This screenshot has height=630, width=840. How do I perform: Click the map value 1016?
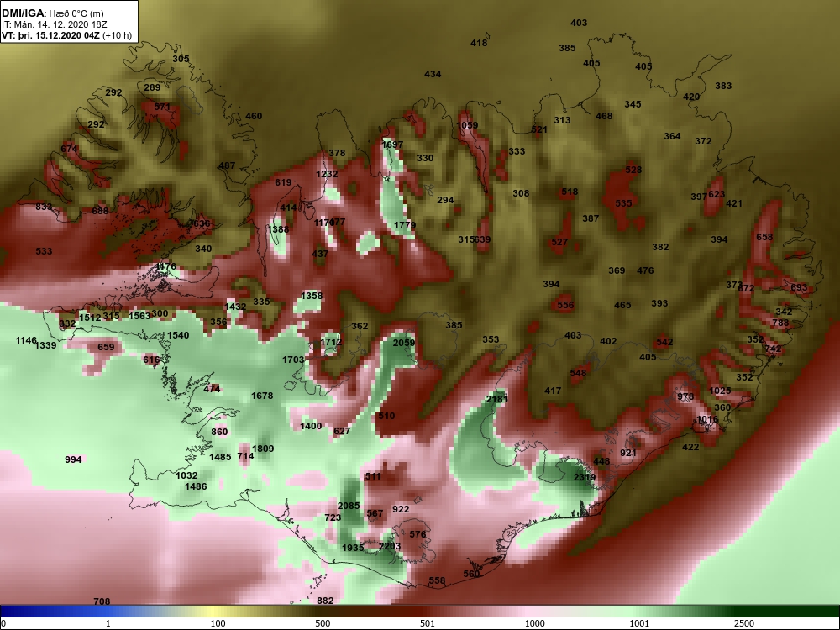point(707,419)
